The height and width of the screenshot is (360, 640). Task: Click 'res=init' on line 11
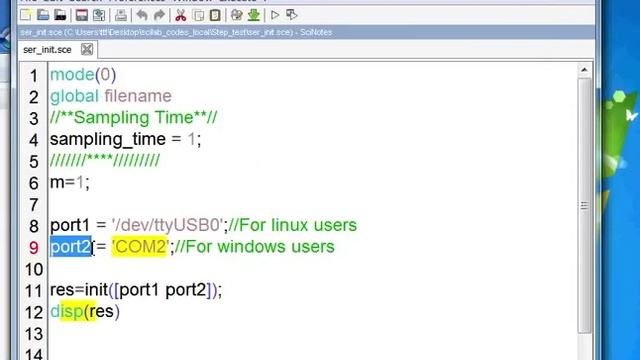point(78,290)
